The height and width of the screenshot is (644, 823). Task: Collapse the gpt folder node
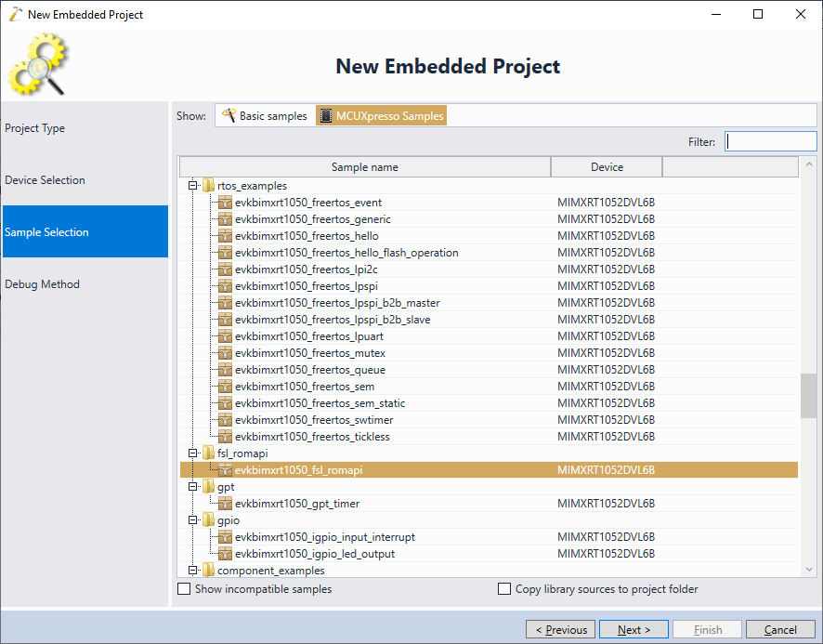click(192, 486)
